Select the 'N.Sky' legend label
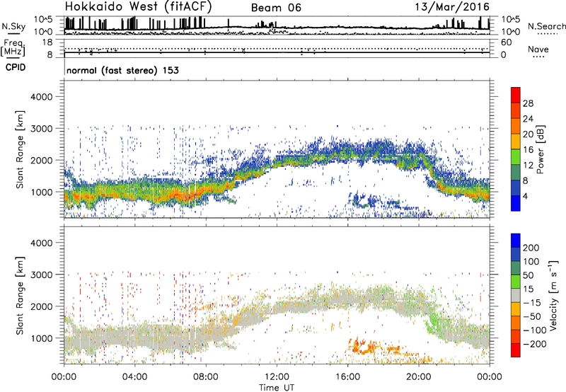Image resolution: width=566 pixels, height=392 pixels. pos(13,26)
